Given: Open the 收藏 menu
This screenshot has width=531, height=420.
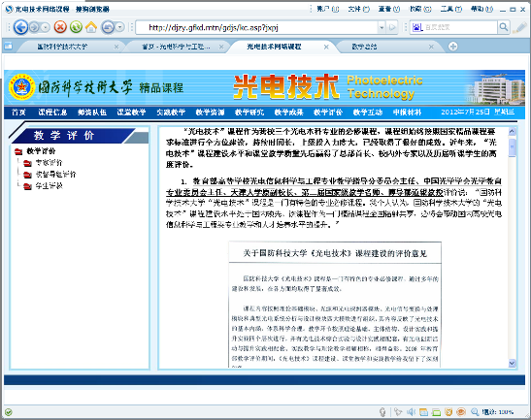Looking at the screenshot, I should tap(420, 9).
